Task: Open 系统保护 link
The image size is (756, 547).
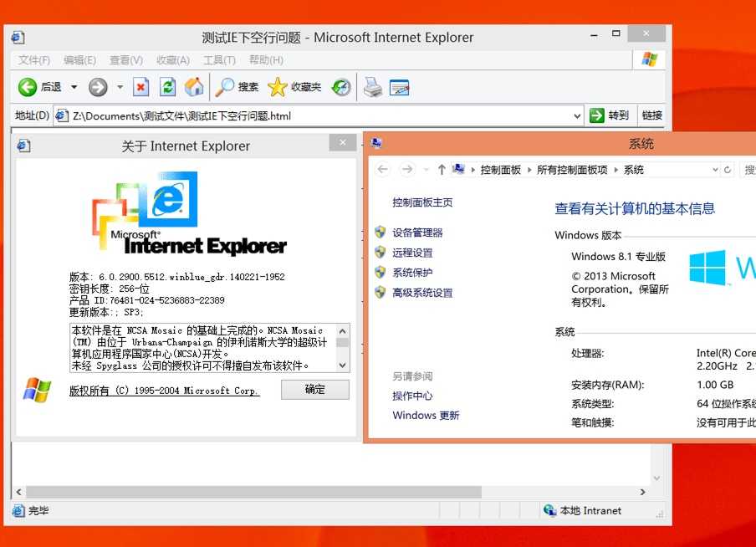Action: tap(412, 273)
